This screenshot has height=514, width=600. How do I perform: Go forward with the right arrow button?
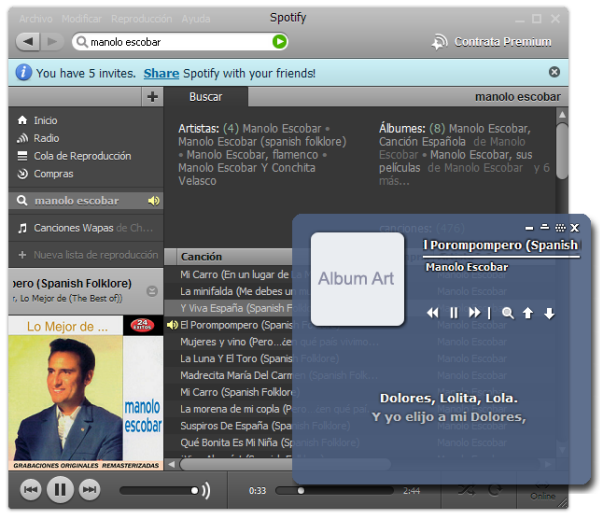[x=51, y=41]
